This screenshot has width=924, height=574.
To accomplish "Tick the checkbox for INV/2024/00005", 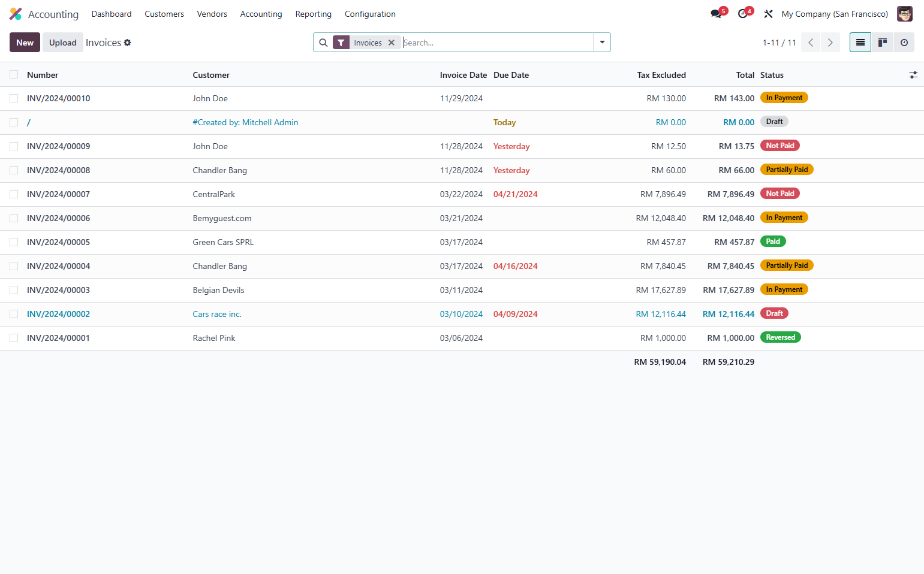I will pyautogui.click(x=14, y=242).
